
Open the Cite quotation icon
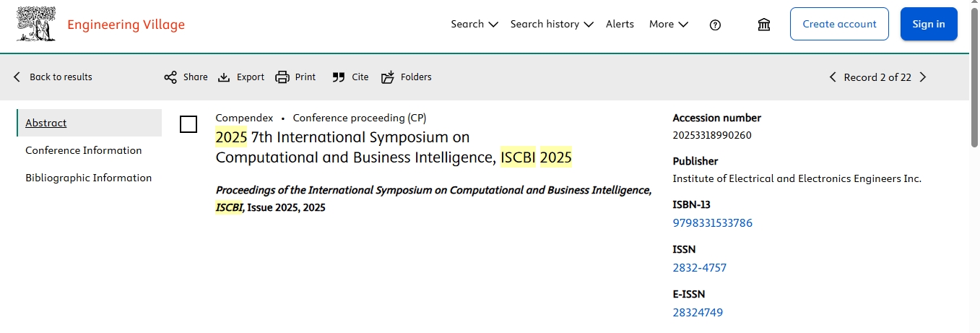[338, 77]
